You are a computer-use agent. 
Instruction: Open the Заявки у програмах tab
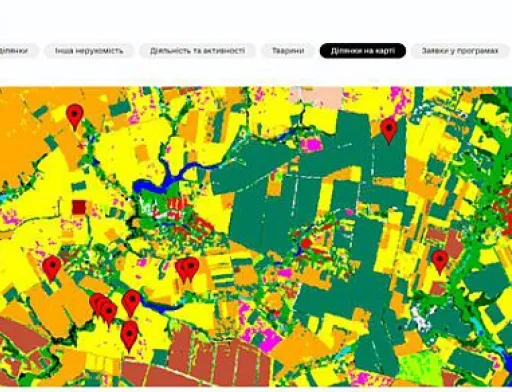pyautogui.click(x=460, y=51)
